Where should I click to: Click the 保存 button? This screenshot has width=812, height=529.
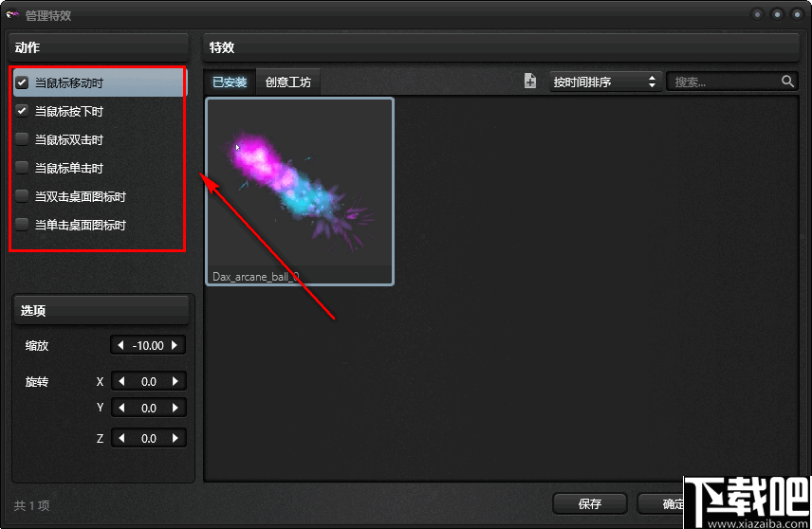point(590,503)
